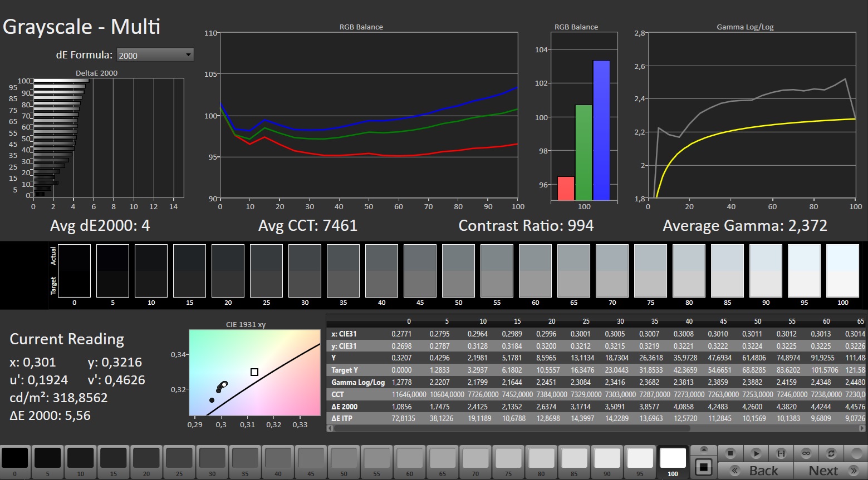Click the blue bar in RGB Balance chart
Screen dimensions: 868x480
click(601, 130)
